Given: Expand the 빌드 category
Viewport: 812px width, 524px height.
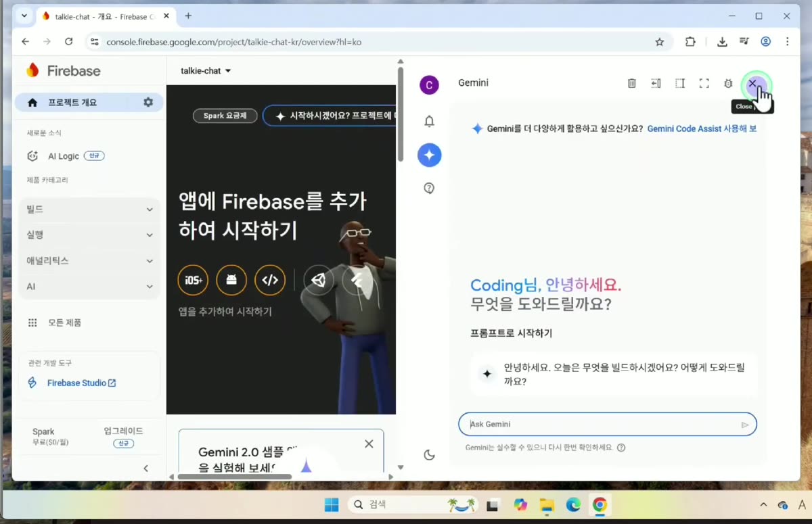Looking at the screenshot, I should pos(90,210).
